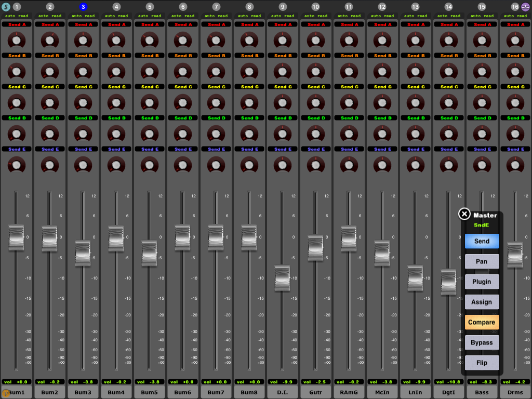Click the Send A knob on channel 1
Screen dimensions: 532x399
click(16, 41)
